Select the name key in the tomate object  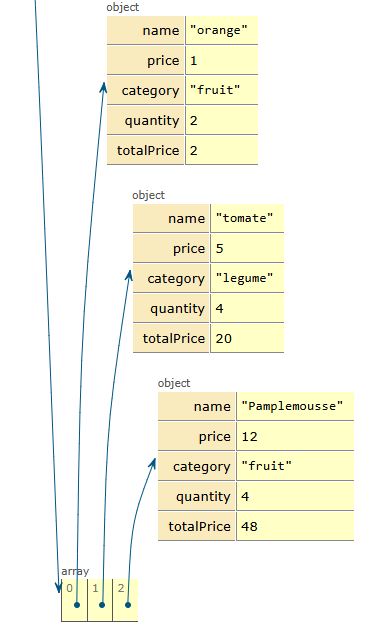pyautogui.click(x=171, y=218)
